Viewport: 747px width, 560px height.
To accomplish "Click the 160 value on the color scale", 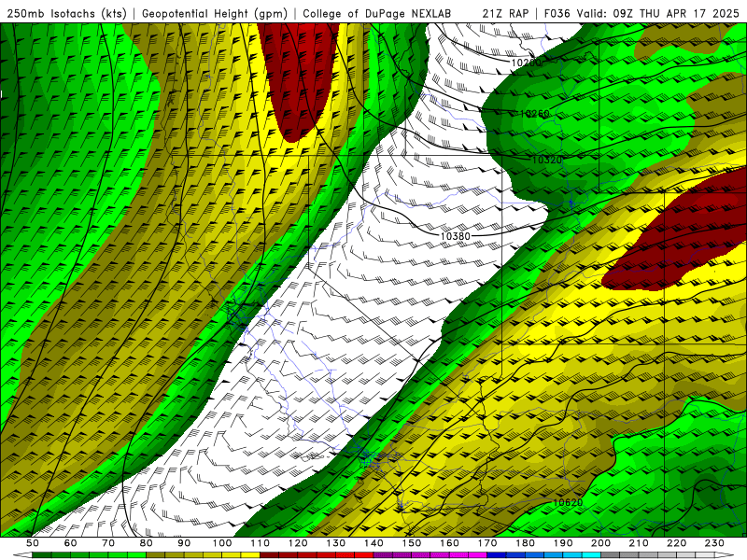I will pyautogui.click(x=449, y=543).
